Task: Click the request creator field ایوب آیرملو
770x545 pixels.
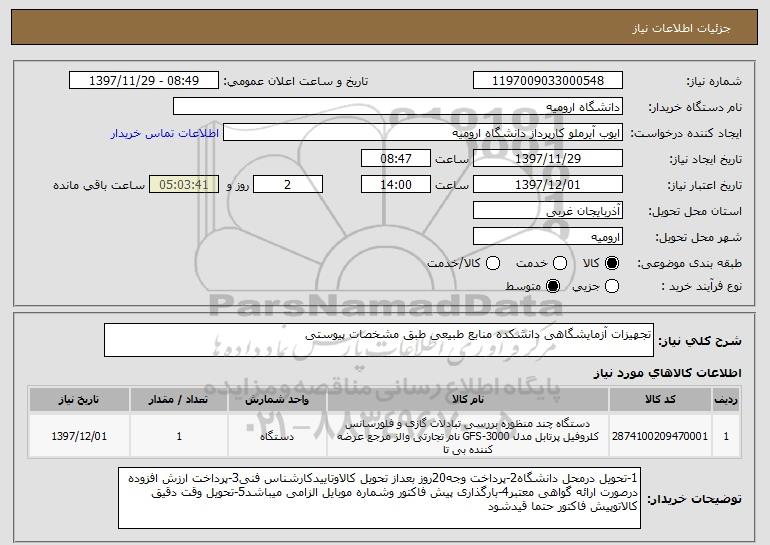Action: point(423,133)
